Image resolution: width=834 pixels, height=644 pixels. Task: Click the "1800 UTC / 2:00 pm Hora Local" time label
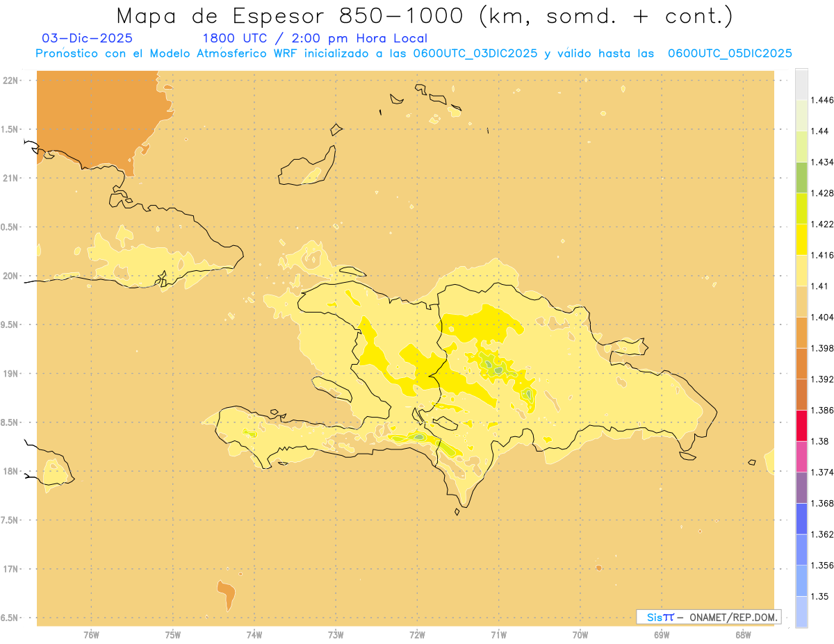point(314,38)
